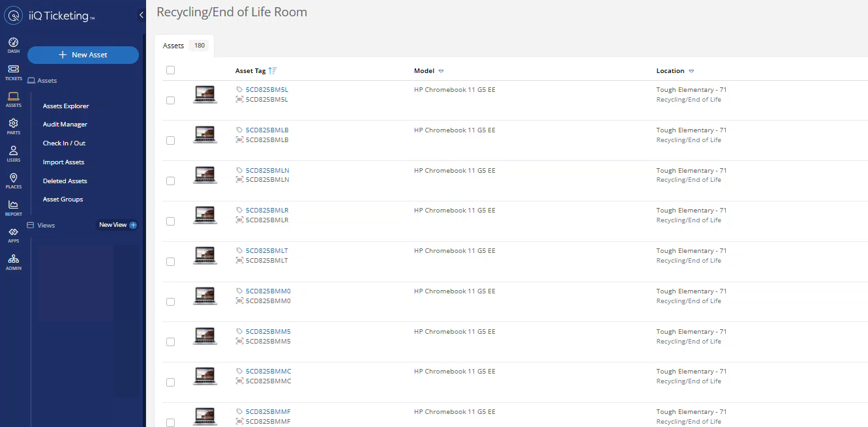Switch to the Assets tab
Viewport: 868px width, 427px height.
(x=173, y=46)
